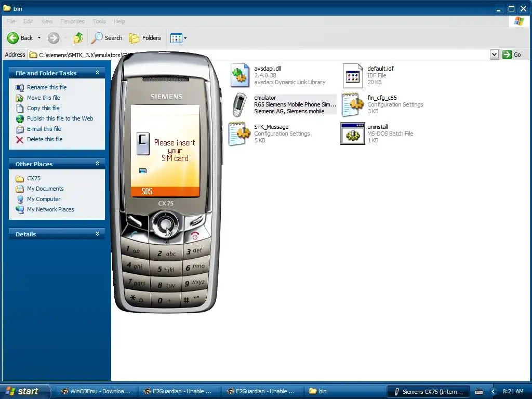The height and width of the screenshot is (399, 532).
Task: Click E-mail this file
Action: (x=44, y=129)
